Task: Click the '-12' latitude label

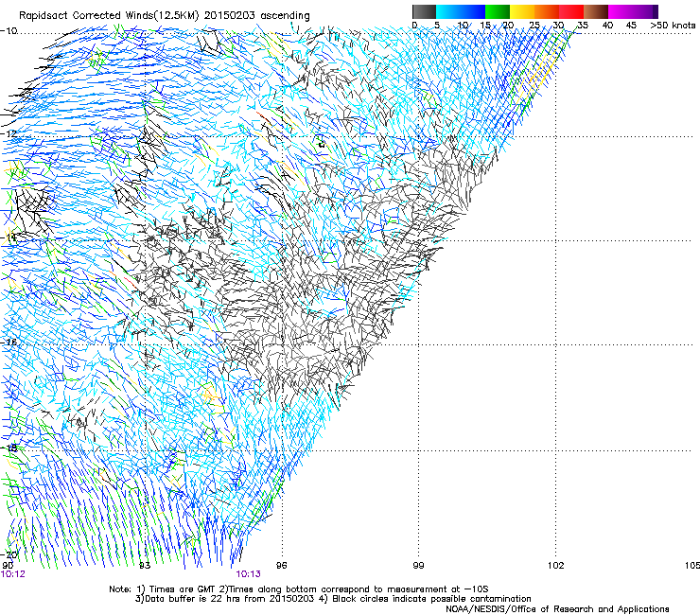Action: (9, 134)
